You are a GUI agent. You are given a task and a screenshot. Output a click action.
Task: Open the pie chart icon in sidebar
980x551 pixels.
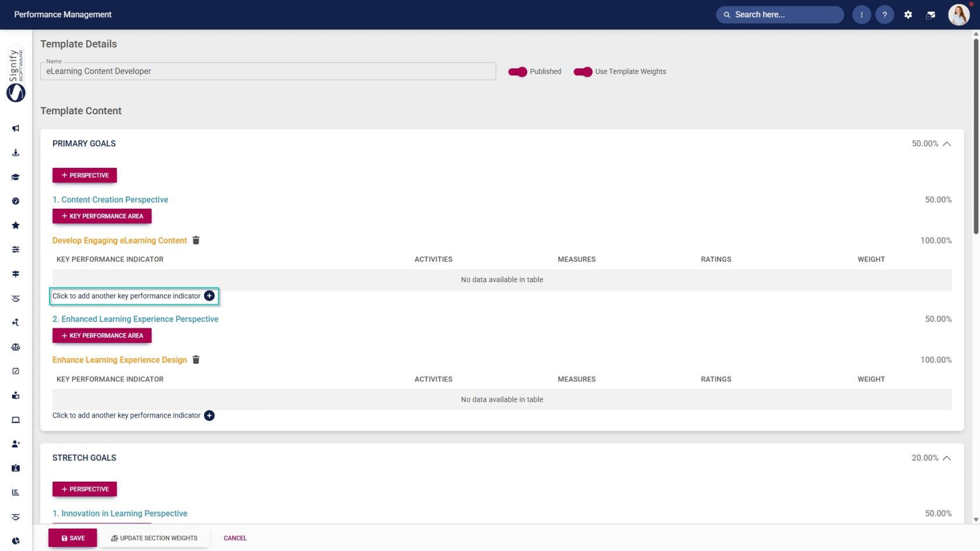(x=16, y=541)
